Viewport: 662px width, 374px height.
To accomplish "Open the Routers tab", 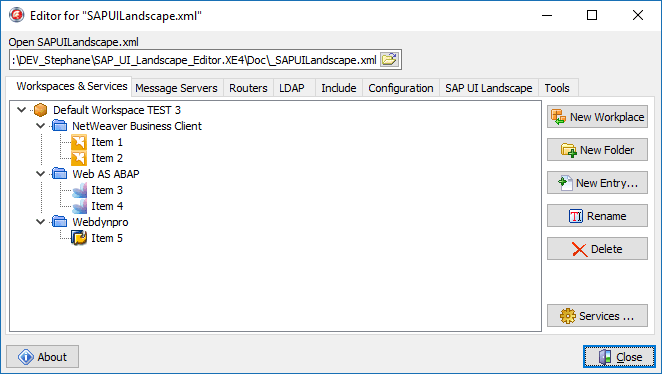I will tap(248, 88).
